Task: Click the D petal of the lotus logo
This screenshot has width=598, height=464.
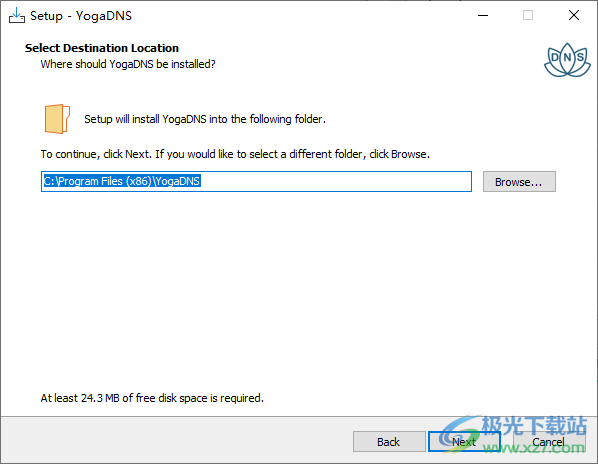Action: [555, 58]
